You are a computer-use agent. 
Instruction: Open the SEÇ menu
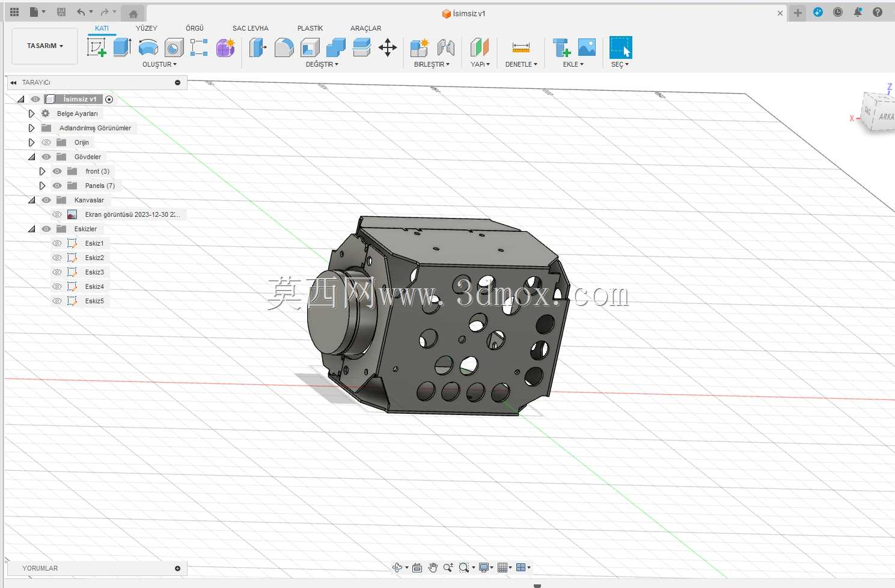(620, 64)
